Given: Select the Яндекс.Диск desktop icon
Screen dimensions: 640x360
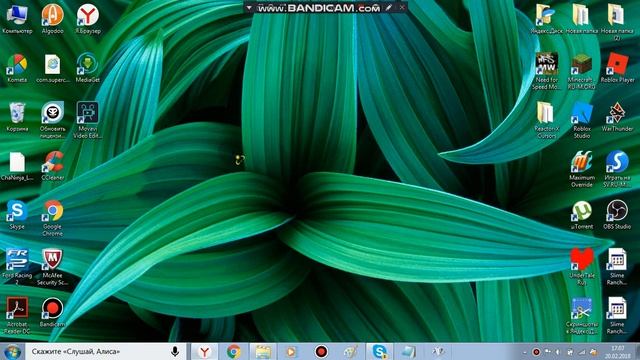Looking at the screenshot, I should [x=547, y=19].
